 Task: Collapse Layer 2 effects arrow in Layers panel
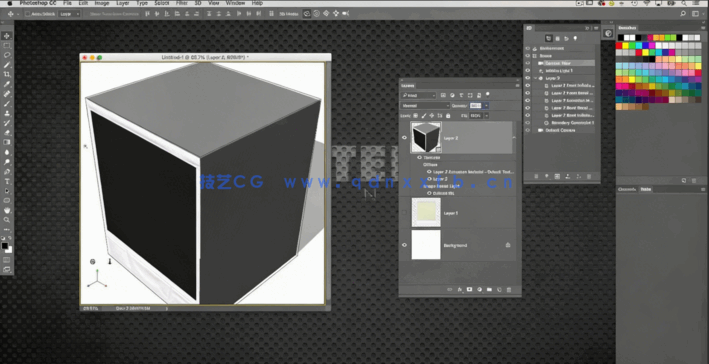click(x=514, y=138)
